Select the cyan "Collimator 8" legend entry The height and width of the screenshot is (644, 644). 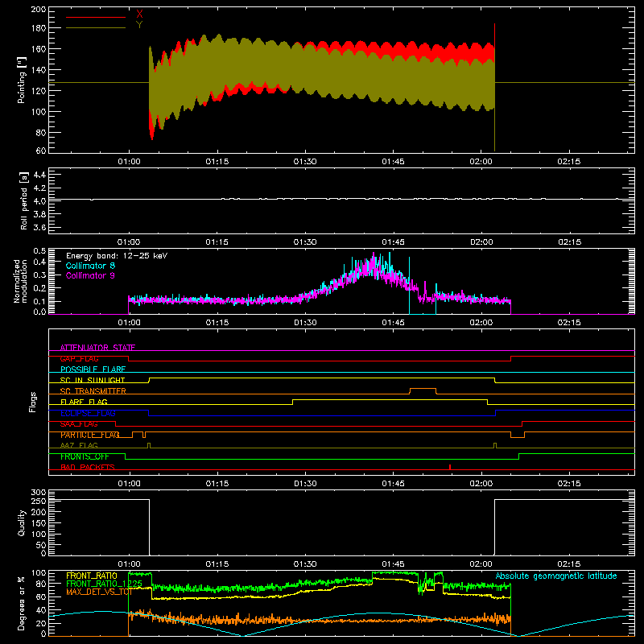(90, 266)
